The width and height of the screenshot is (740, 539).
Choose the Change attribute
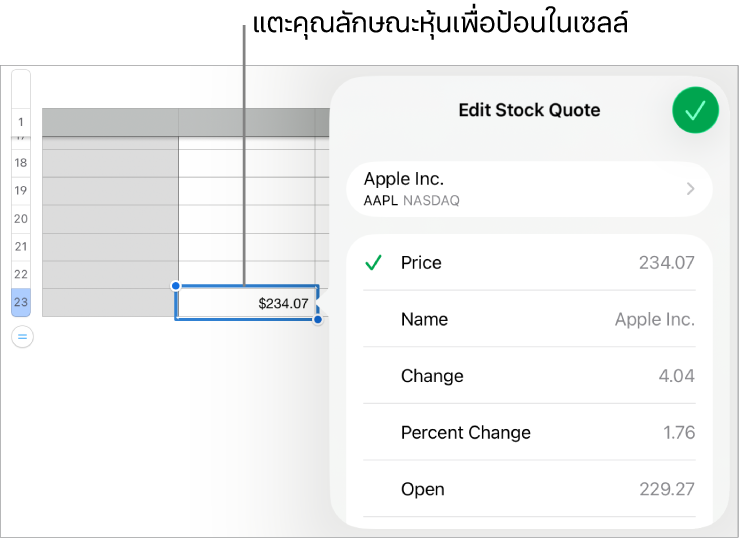(x=529, y=376)
